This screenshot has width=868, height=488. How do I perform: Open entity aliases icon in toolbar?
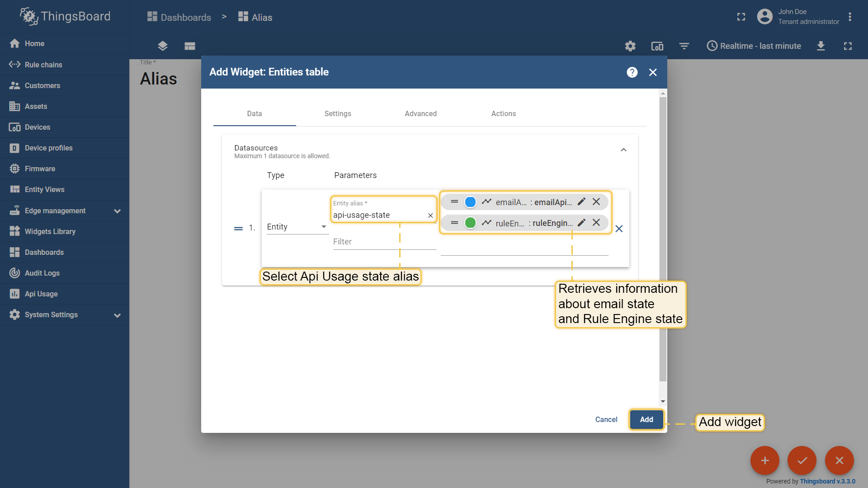click(x=657, y=46)
